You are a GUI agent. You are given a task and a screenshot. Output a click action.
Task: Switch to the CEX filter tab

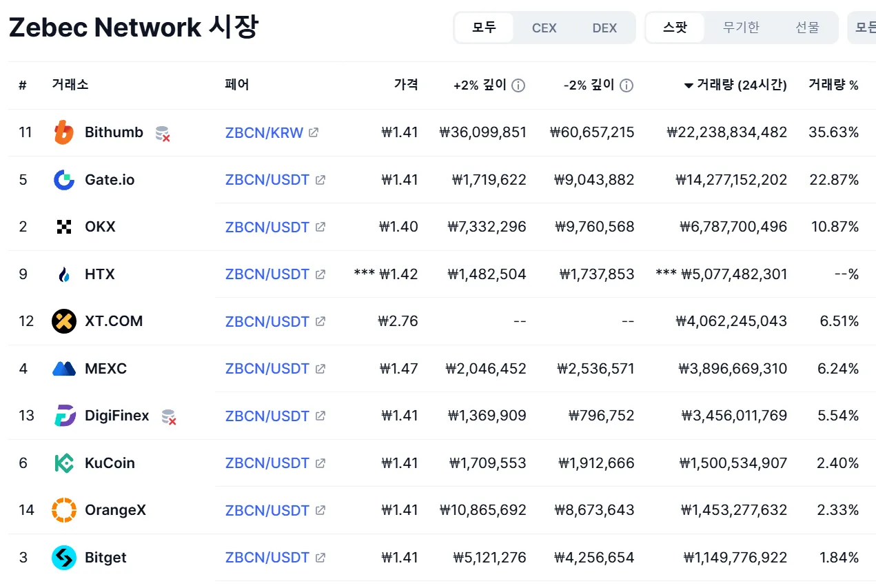[544, 28]
